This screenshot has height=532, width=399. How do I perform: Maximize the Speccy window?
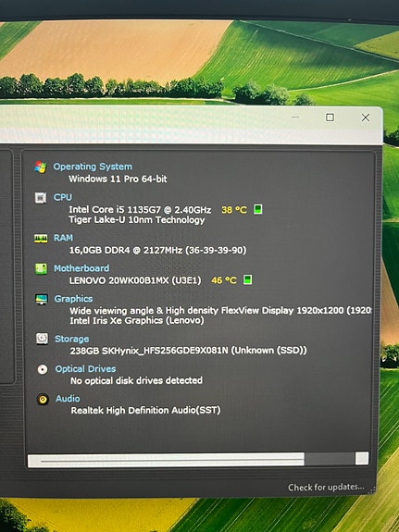click(x=330, y=118)
